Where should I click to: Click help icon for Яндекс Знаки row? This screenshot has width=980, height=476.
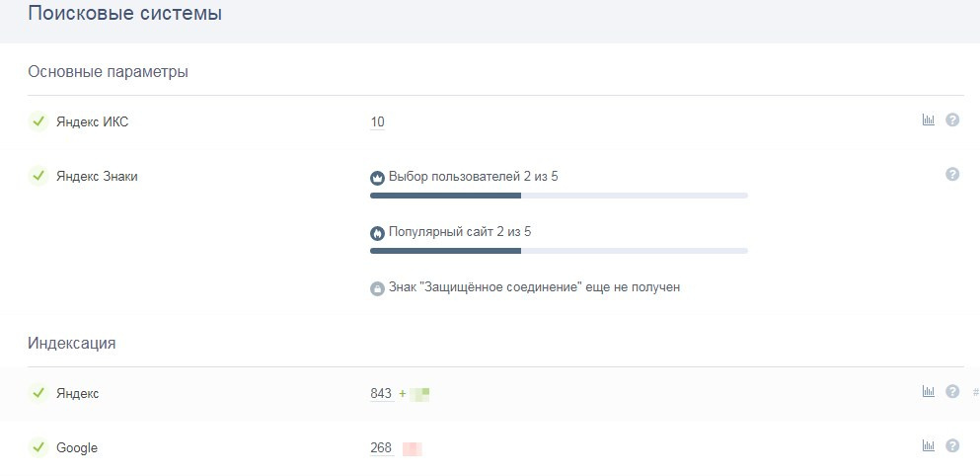(952, 175)
